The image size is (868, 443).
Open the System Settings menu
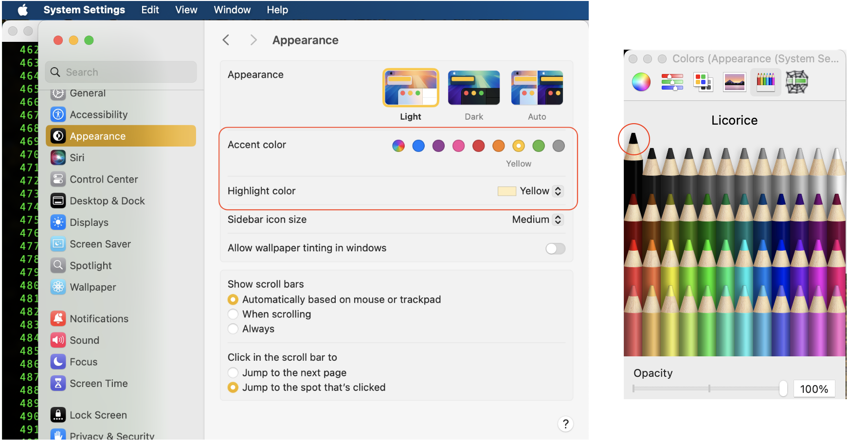click(84, 10)
